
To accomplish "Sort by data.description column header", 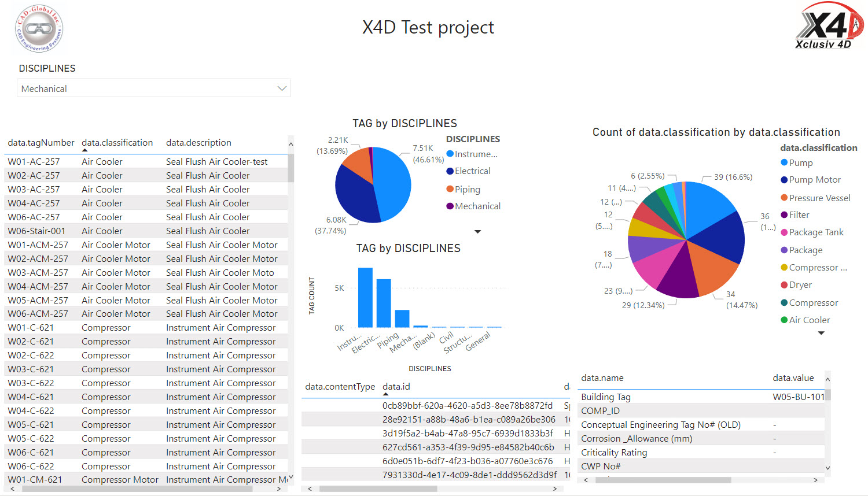I will pos(198,142).
